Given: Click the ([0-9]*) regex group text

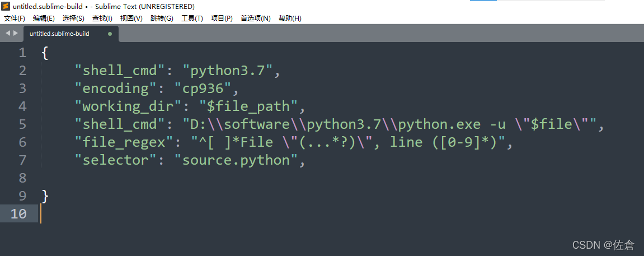Looking at the screenshot, I should click(x=464, y=142).
